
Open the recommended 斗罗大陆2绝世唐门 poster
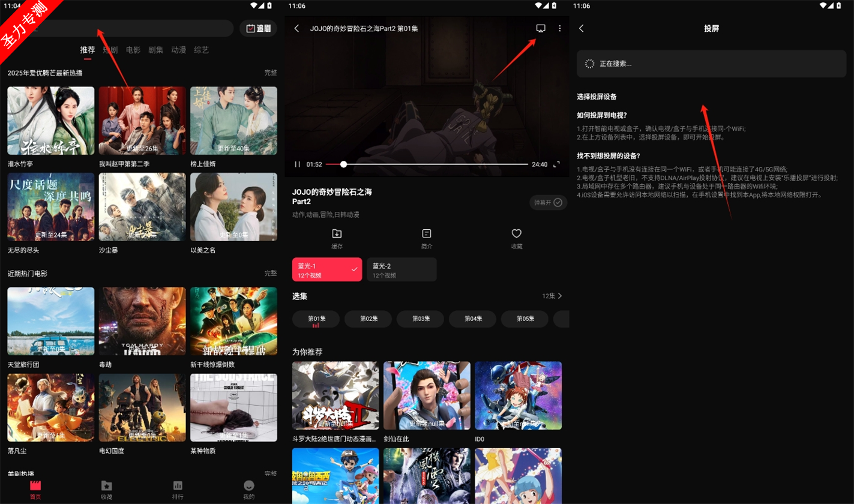(335, 395)
